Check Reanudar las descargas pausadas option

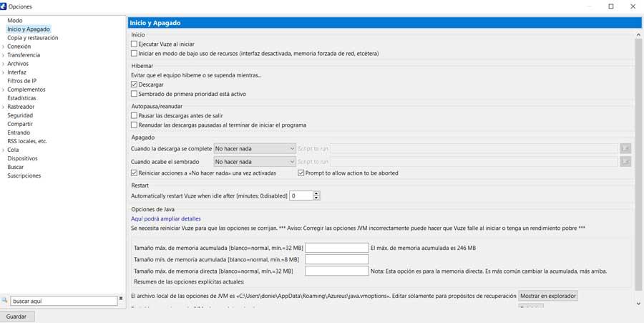point(134,125)
